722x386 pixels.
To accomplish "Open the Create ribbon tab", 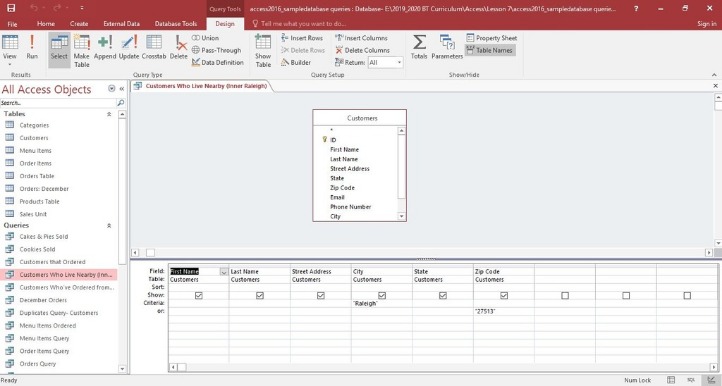I will click(x=79, y=23).
